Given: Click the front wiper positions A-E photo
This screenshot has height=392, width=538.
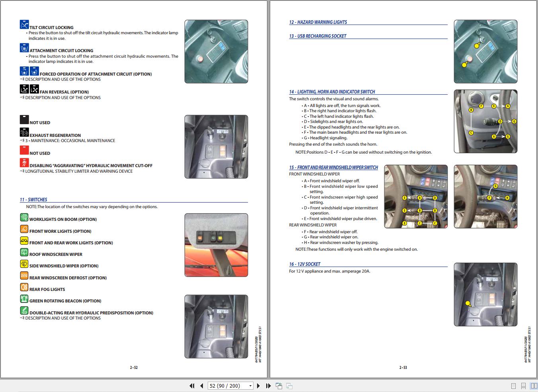Looking at the screenshot, I should [x=416, y=197].
